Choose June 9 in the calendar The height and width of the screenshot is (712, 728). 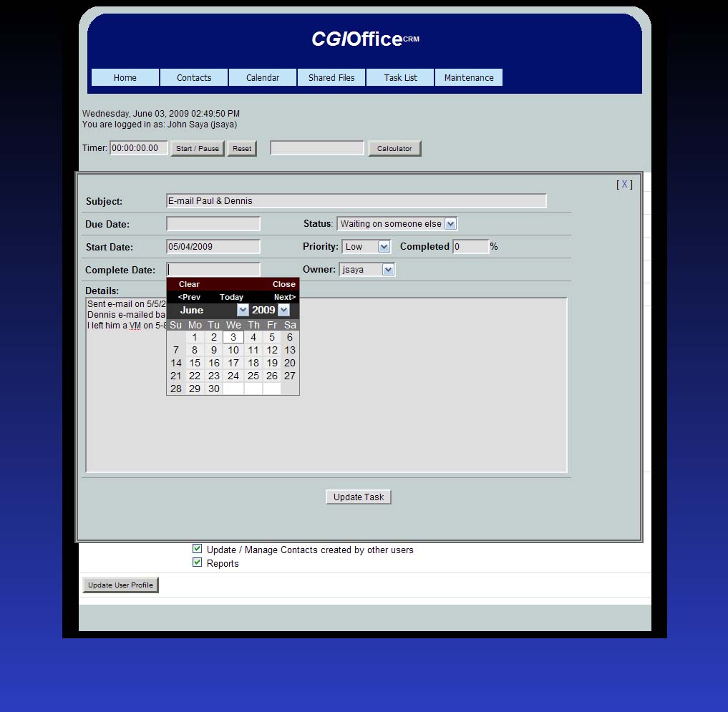click(214, 350)
